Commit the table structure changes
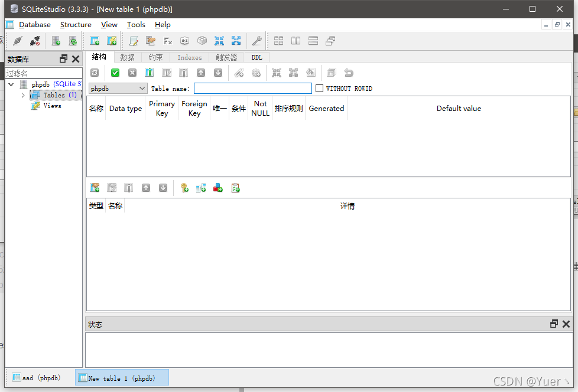Screen dimensions: 578x392 [115, 73]
